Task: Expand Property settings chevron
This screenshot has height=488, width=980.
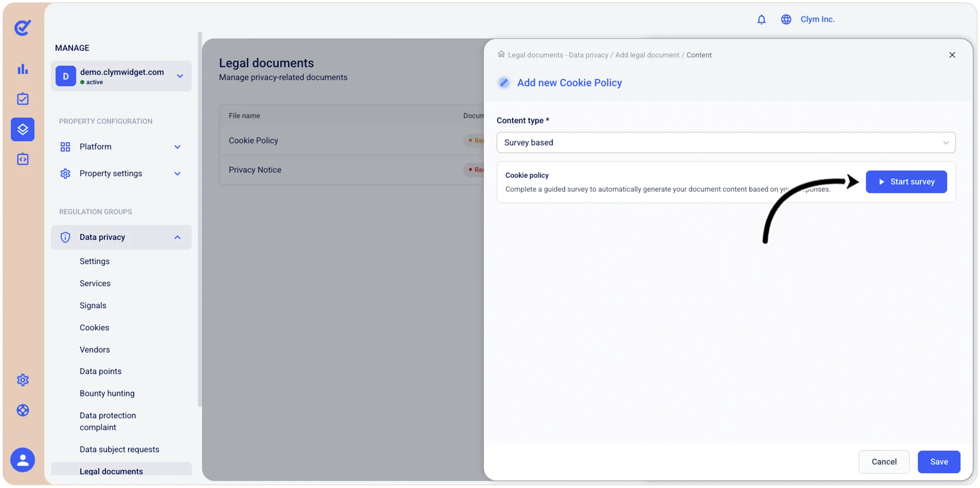Action: click(177, 173)
